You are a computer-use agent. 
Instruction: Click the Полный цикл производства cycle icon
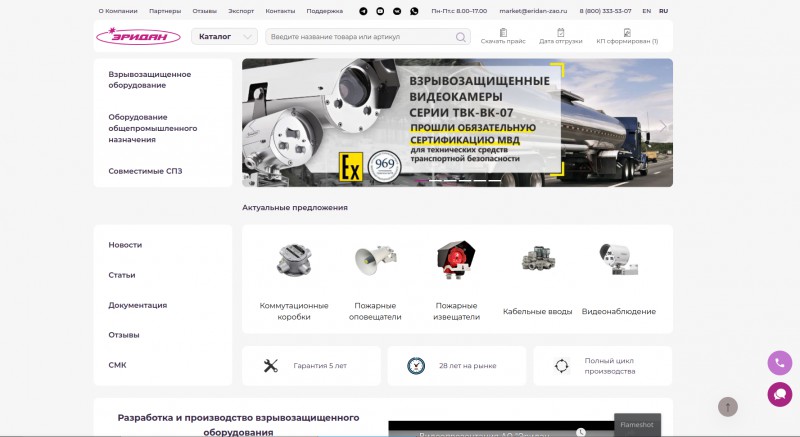[x=562, y=366]
